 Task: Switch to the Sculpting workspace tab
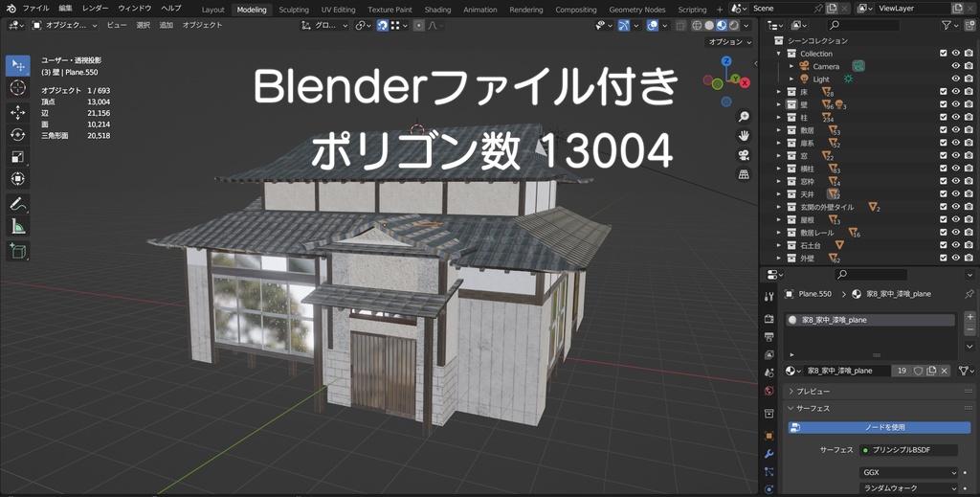point(294,10)
